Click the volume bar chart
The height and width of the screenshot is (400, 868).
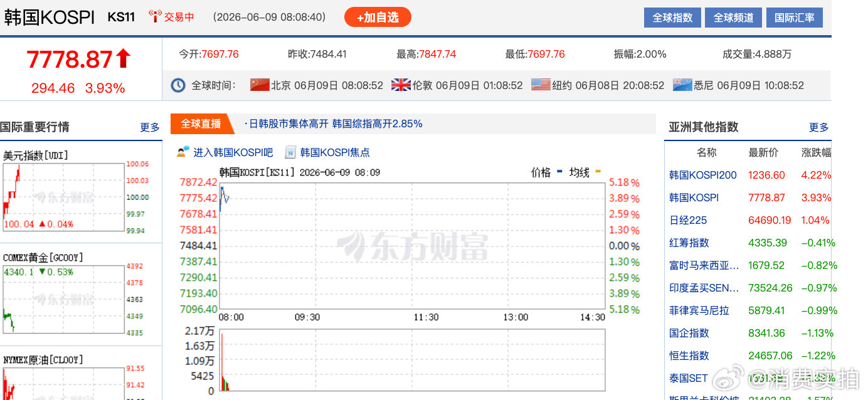tap(413, 360)
